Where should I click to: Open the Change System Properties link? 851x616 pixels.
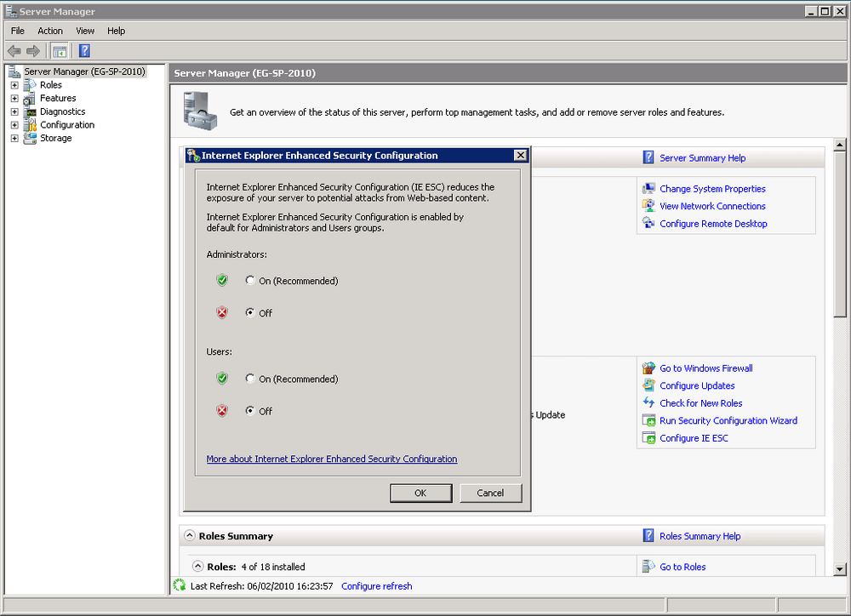point(712,189)
